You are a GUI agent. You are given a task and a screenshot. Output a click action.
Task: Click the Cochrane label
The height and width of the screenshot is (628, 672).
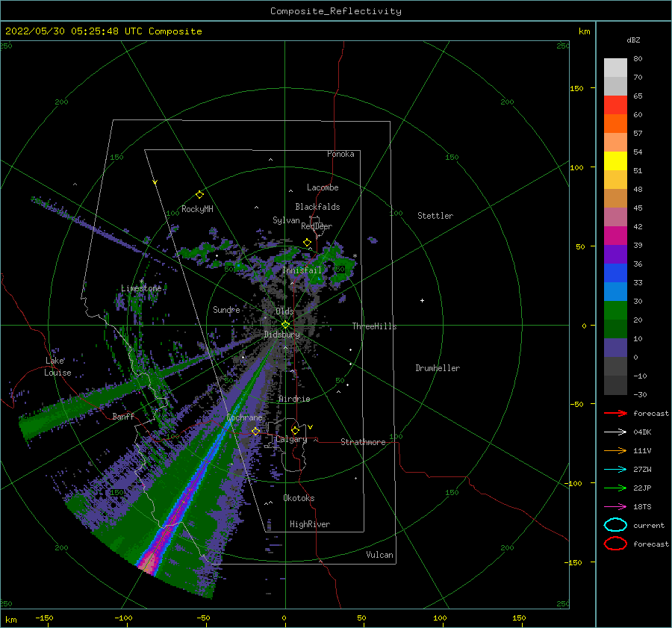click(244, 417)
